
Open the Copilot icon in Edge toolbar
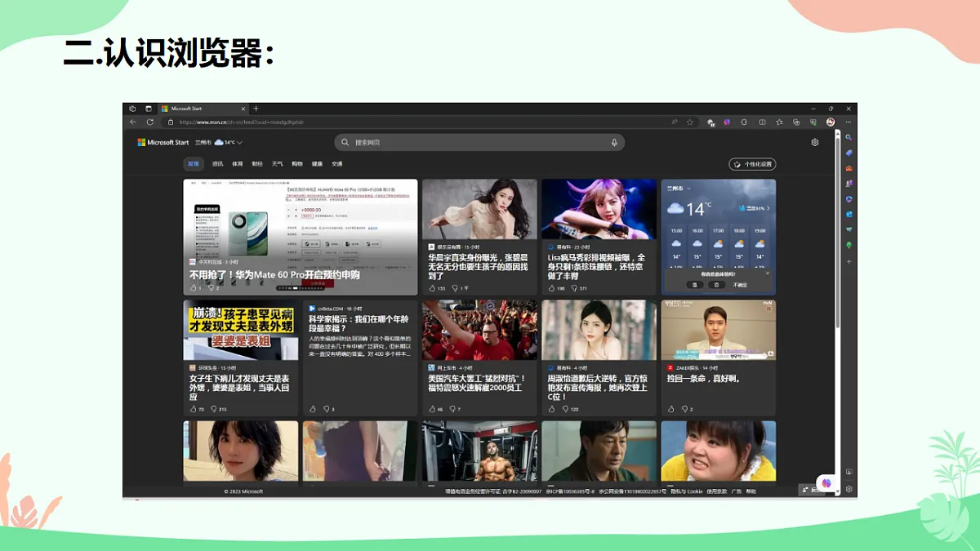(727, 122)
